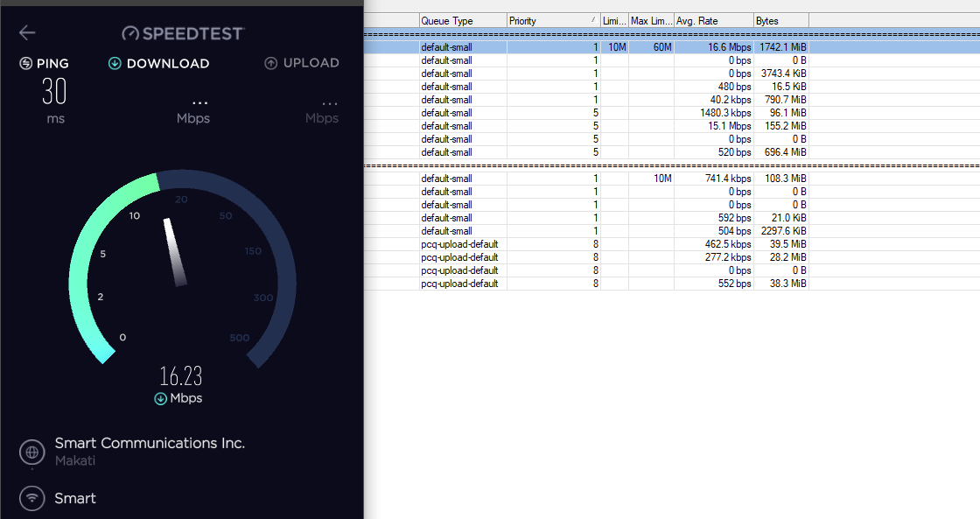Click the 696.4 MiB bytes cell

(781, 152)
